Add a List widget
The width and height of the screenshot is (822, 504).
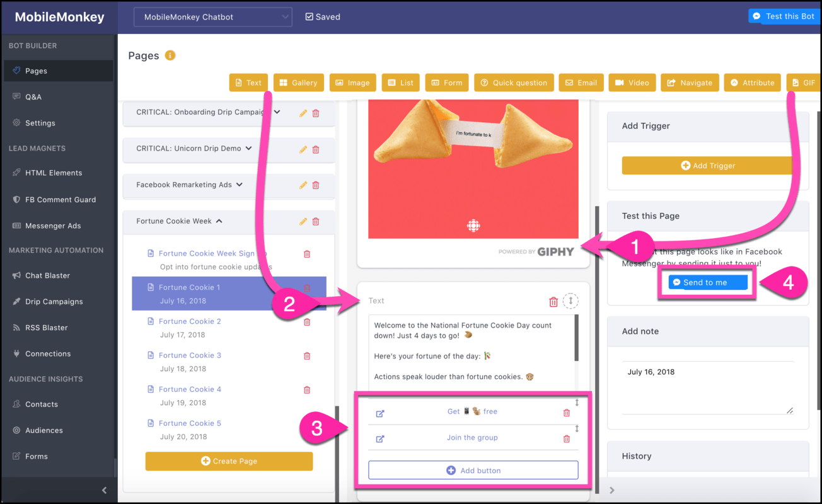point(400,83)
